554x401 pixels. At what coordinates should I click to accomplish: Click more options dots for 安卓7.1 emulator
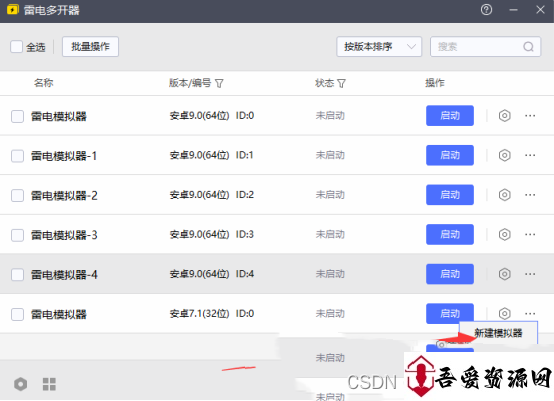pyautogui.click(x=530, y=313)
